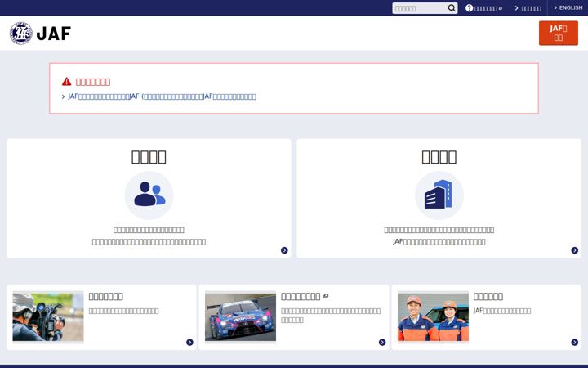The height and width of the screenshot is (368, 588).
Task: Click the title text of the race car card
Action: click(301, 296)
